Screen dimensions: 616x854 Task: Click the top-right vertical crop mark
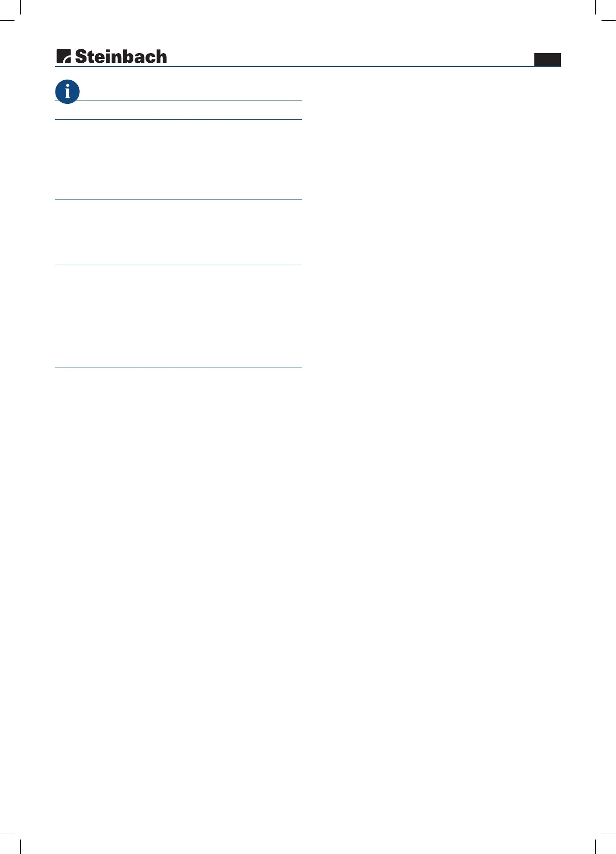(x=596, y=7)
